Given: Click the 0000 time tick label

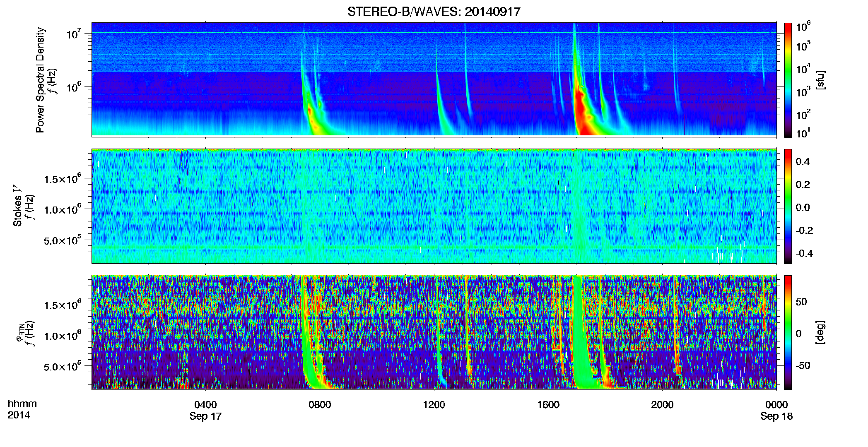Looking at the screenshot, I should [x=776, y=405].
